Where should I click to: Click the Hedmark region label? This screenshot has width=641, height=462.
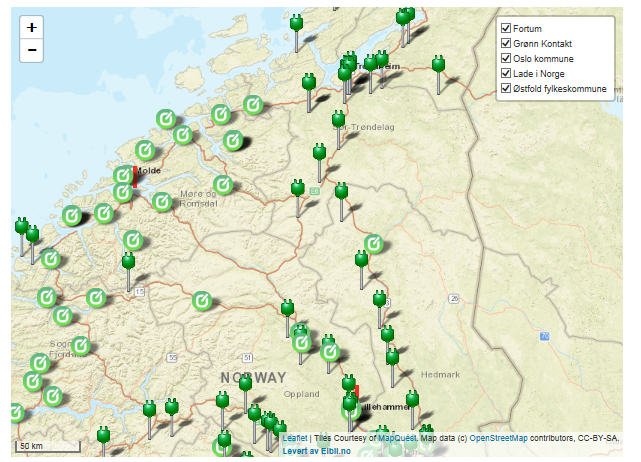click(440, 375)
